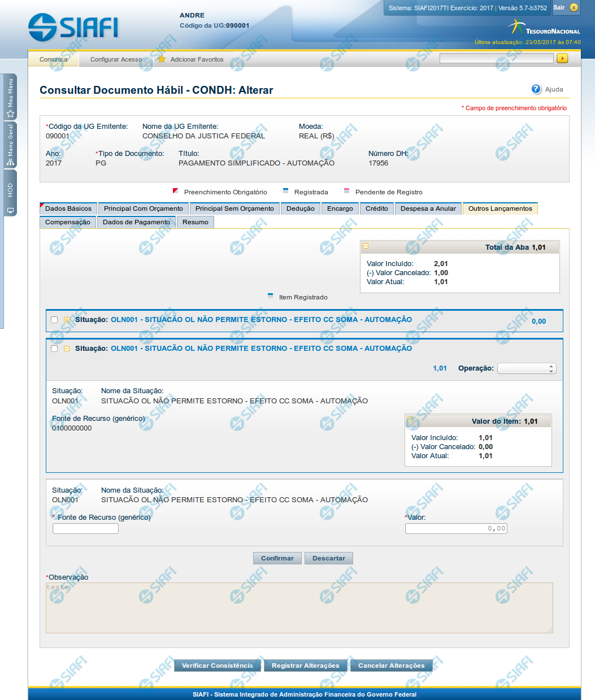Check the first OLN001 situation checkbox

[x=54, y=320]
